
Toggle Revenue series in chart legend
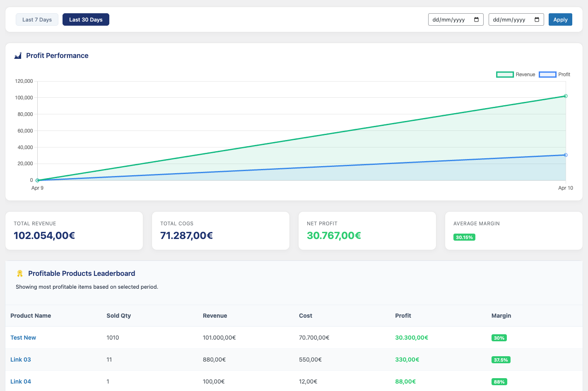(x=516, y=75)
